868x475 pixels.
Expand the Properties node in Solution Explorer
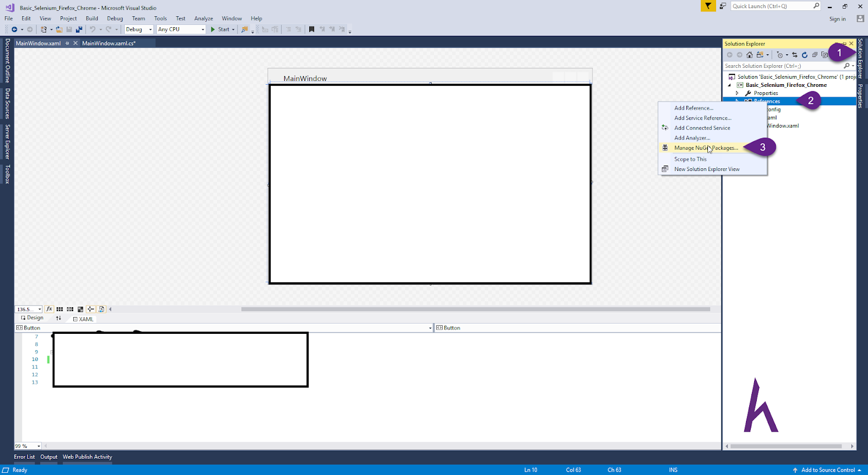coord(737,93)
